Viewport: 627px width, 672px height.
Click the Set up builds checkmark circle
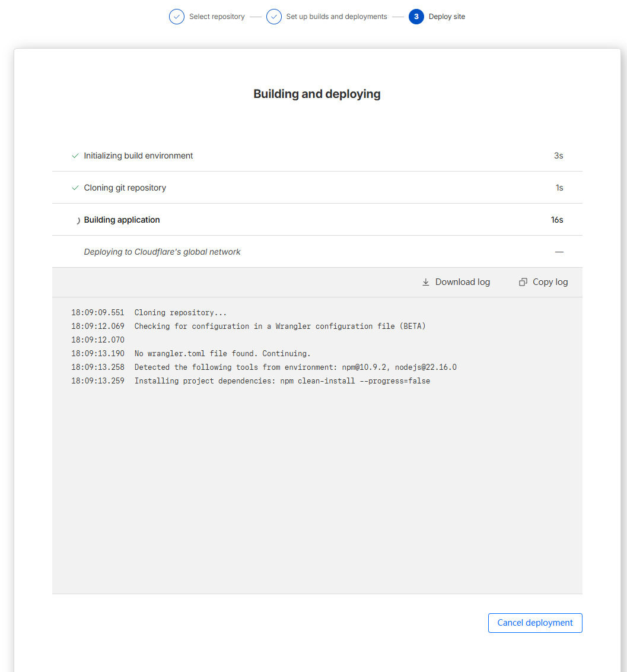click(x=273, y=17)
